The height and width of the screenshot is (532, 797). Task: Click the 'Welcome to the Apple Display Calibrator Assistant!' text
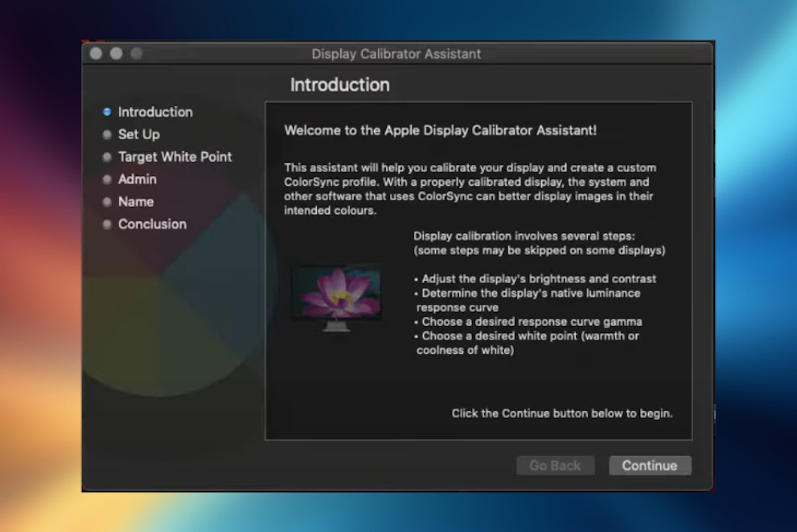point(441,131)
